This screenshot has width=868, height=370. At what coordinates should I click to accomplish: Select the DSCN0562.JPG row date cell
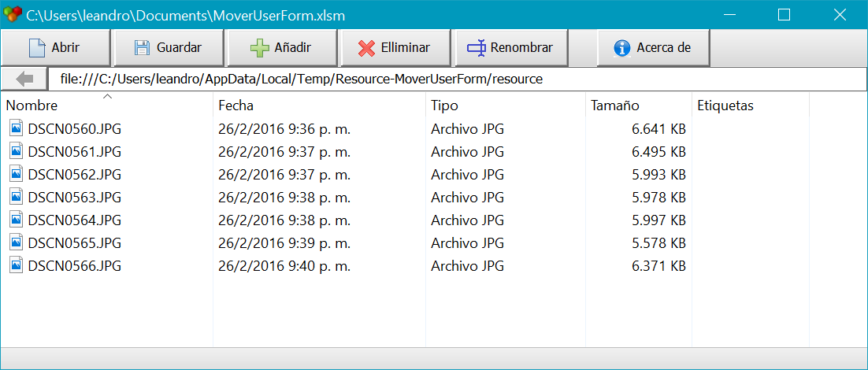click(x=284, y=175)
